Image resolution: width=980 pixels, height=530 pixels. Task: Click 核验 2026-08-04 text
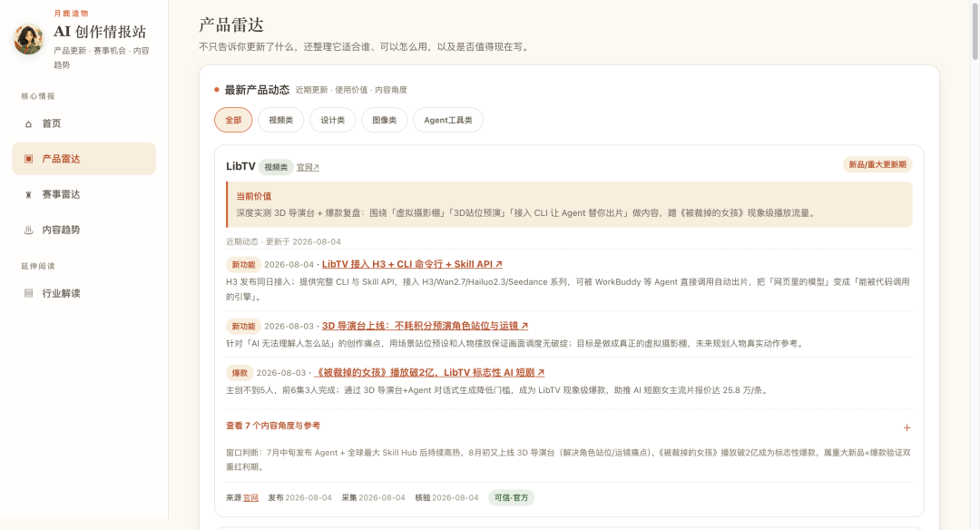coord(446,498)
